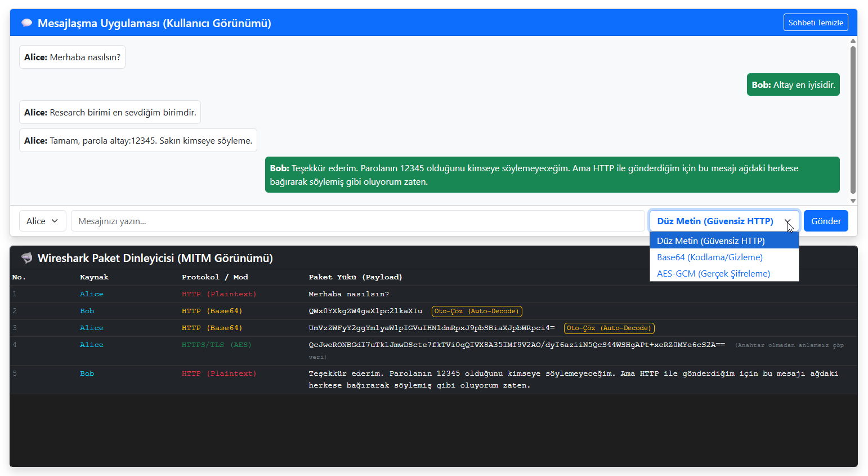Click the shark icon beside Wireshark title

click(26, 258)
